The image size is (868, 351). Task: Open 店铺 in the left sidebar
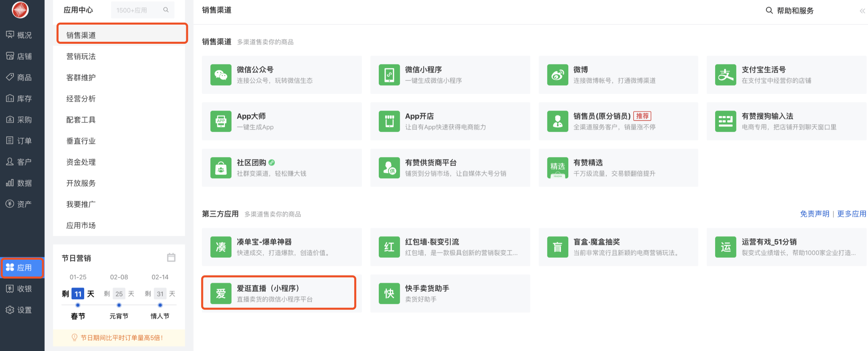click(x=19, y=56)
